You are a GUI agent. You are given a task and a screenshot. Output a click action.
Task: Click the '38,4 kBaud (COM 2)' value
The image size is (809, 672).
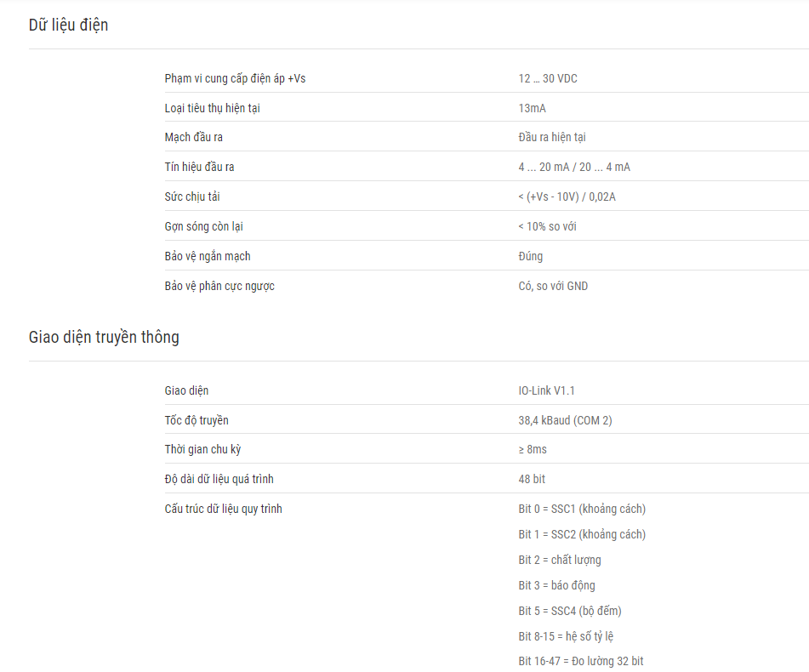pos(565,420)
